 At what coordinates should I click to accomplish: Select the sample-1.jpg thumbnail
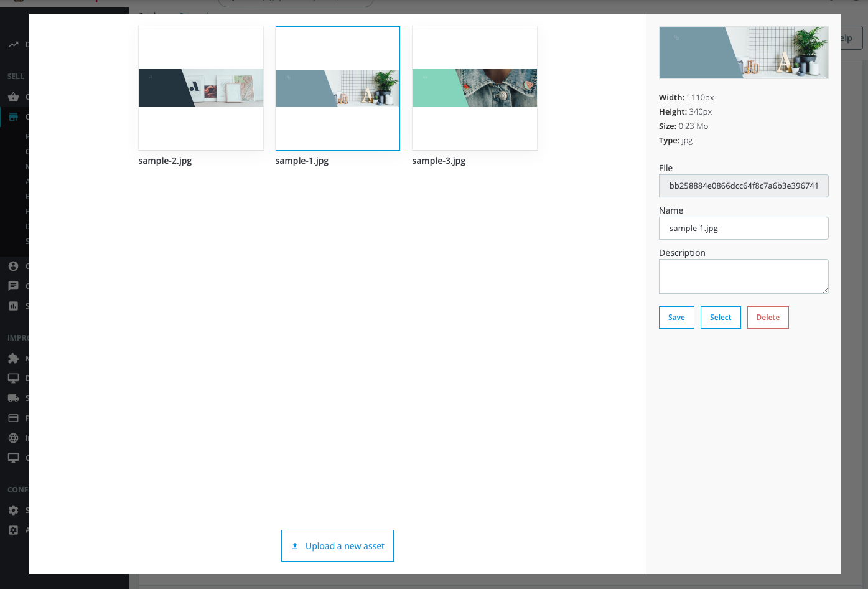click(338, 88)
